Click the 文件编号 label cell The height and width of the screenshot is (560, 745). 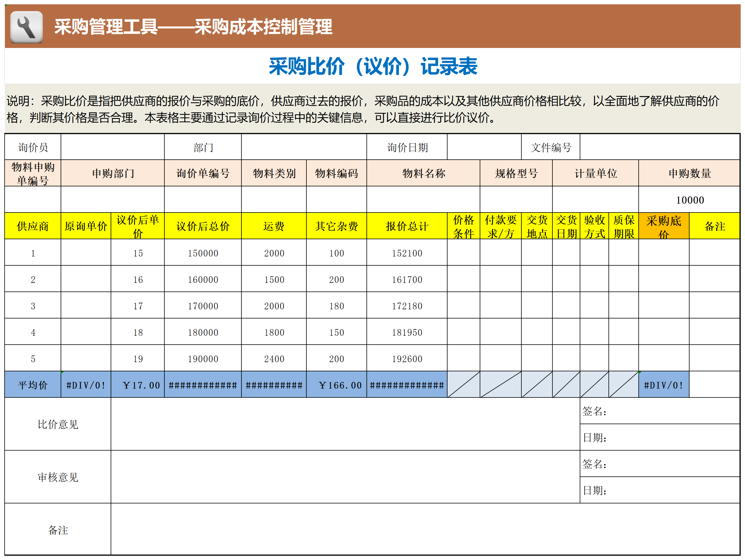click(551, 147)
